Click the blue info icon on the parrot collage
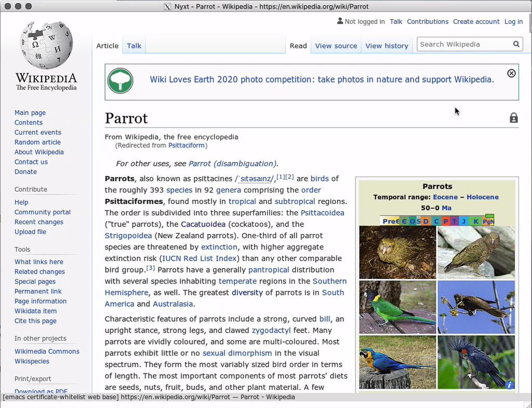The width and height of the screenshot is (532, 408). pos(509,385)
